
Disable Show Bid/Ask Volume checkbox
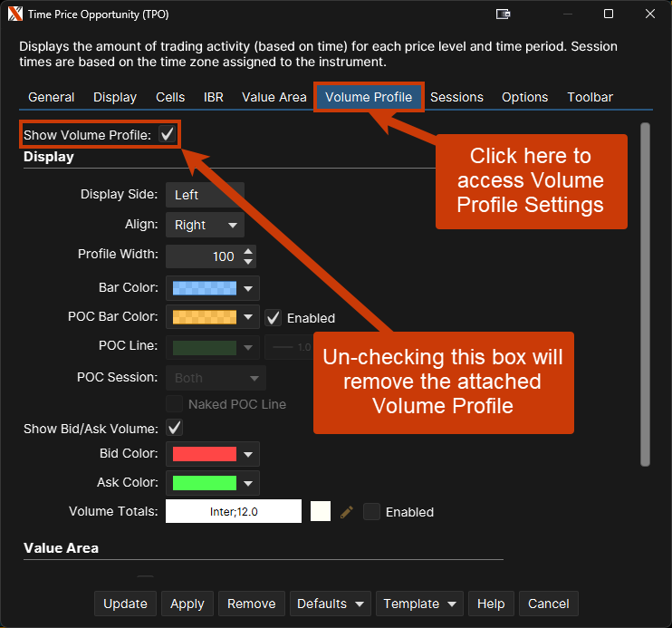pos(175,428)
